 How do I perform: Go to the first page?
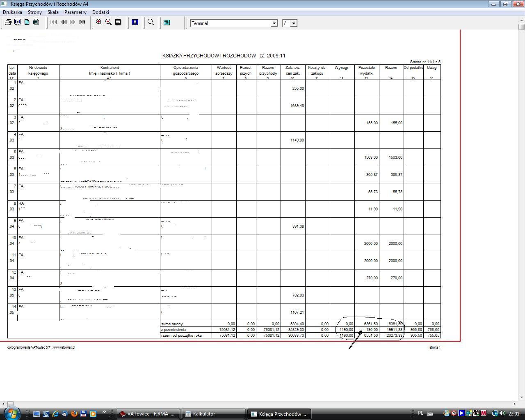point(54,22)
